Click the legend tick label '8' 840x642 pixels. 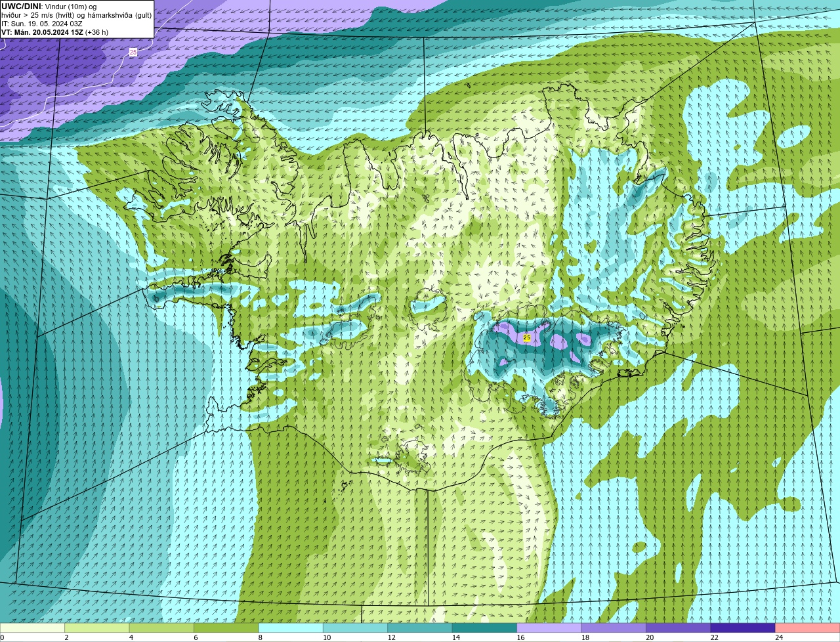tap(260, 637)
